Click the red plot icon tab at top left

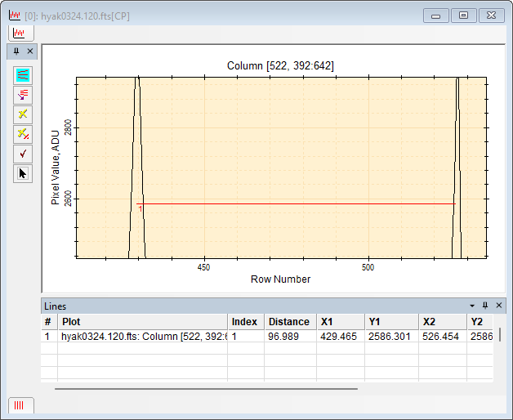pyautogui.click(x=19, y=34)
